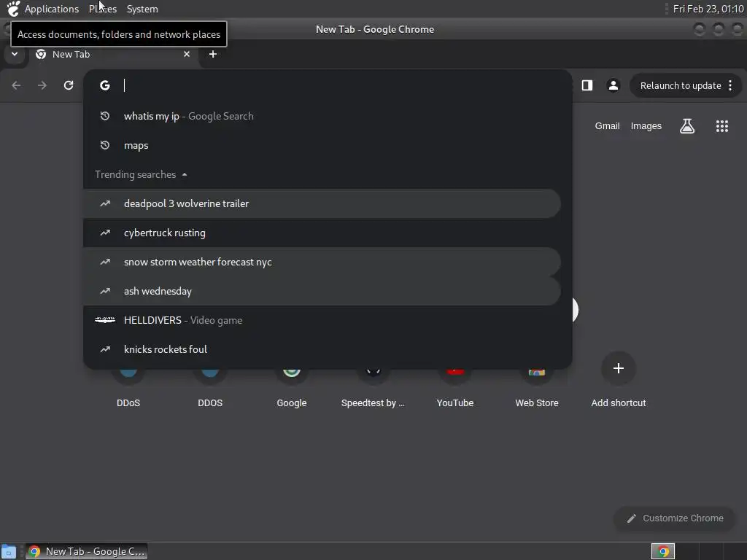Go forward with the forward arrow
This screenshot has height=560, width=747.
point(42,85)
